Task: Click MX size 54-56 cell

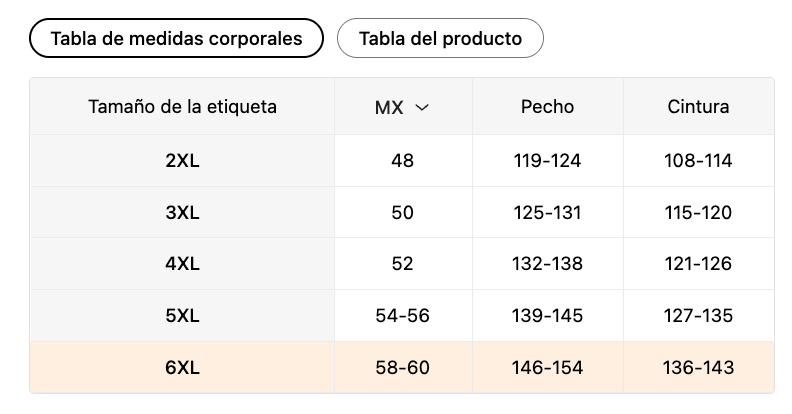Action: [403, 316]
